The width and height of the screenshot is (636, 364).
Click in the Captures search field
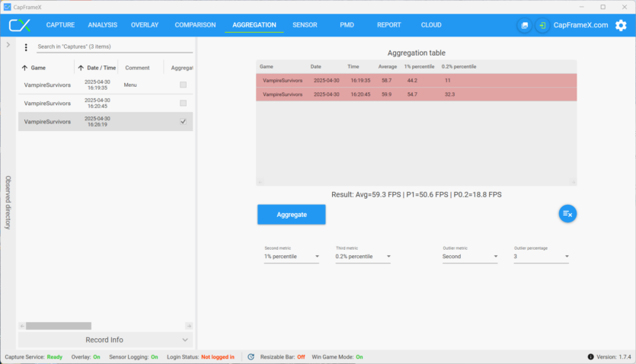(x=115, y=46)
